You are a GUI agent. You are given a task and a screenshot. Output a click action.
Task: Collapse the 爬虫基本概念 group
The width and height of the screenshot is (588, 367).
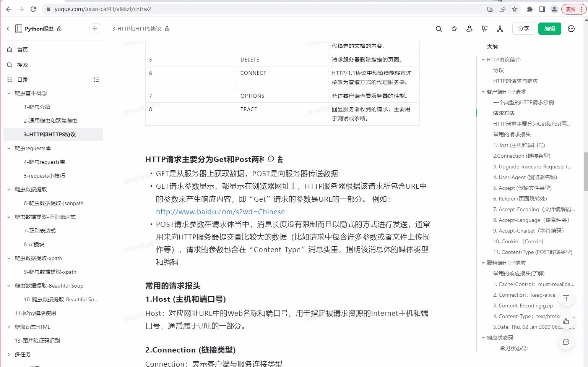click(9, 93)
